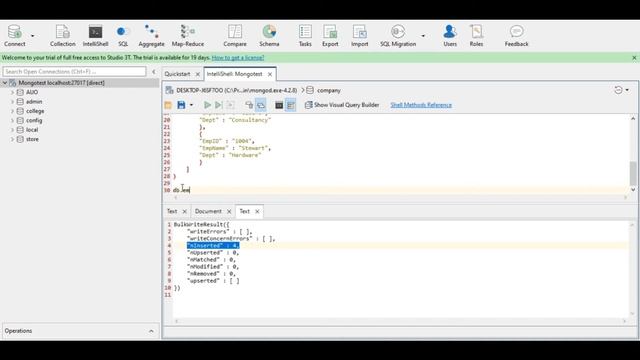The image size is (640, 360).
Task: Open the Import wizard
Action: pyautogui.click(x=360, y=36)
